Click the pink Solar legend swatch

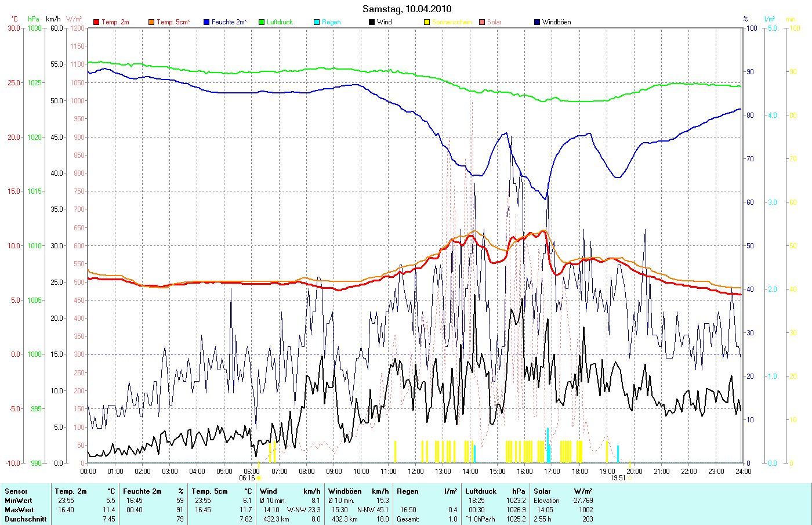[x=482, y=22]
